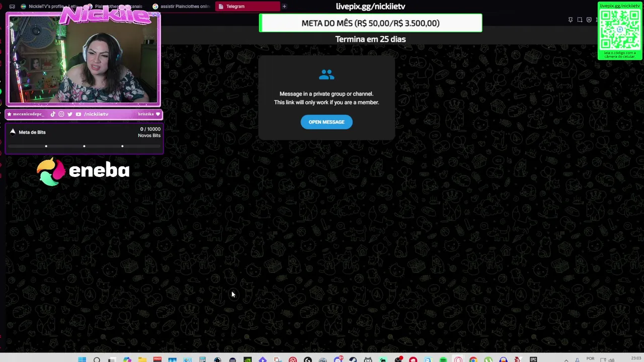Open the NickiieTV's profile tab
Screen dimensions: 644x362
50,6
